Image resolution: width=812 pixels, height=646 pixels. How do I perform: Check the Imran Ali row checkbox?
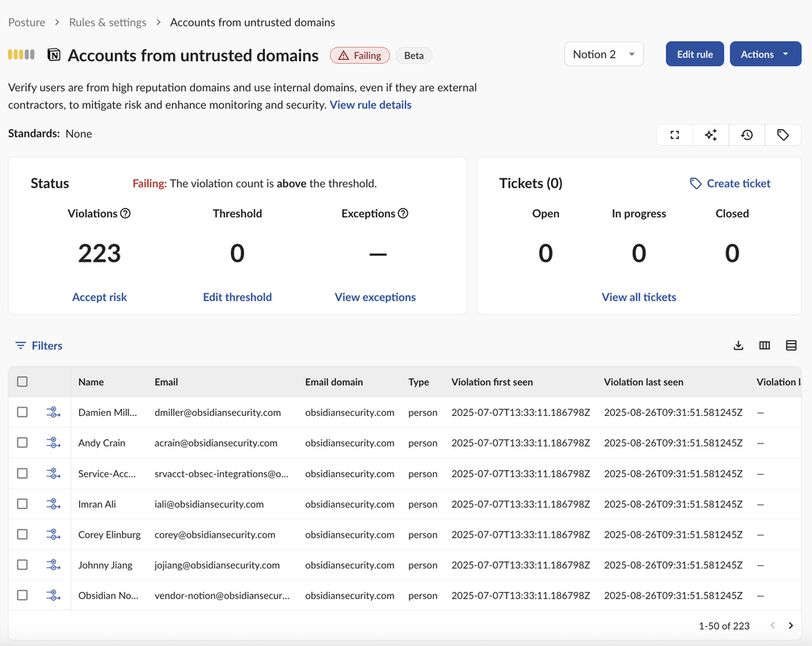[x=23, y=504]
